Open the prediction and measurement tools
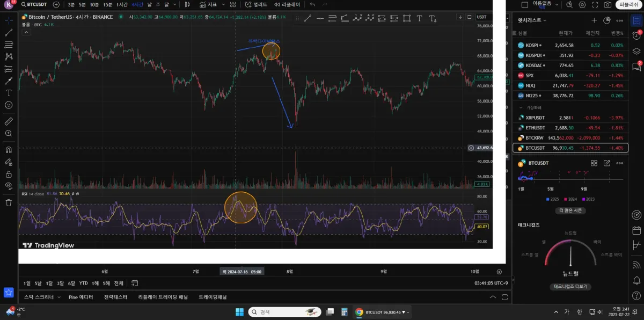 click(x=9, y=69)
